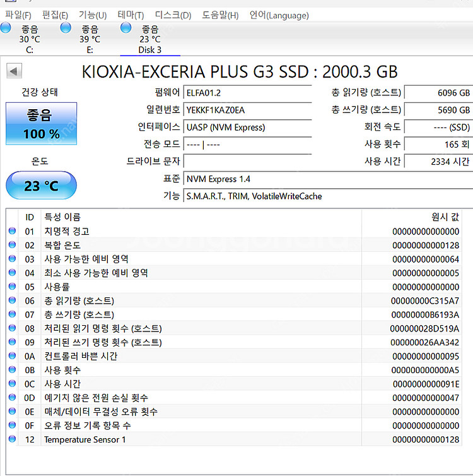Open the 테마(T) menu

[x=131, y=15]
